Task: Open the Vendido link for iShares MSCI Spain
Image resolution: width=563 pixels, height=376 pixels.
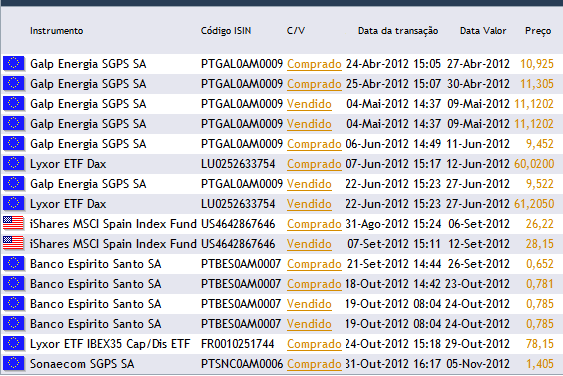Action: click(x=309, y=244)
